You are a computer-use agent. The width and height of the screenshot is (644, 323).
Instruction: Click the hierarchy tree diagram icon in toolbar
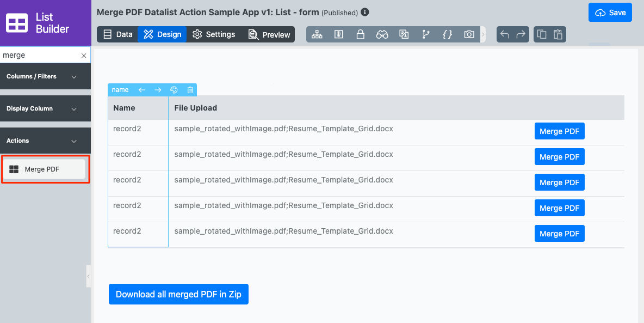tap(317, 34)
